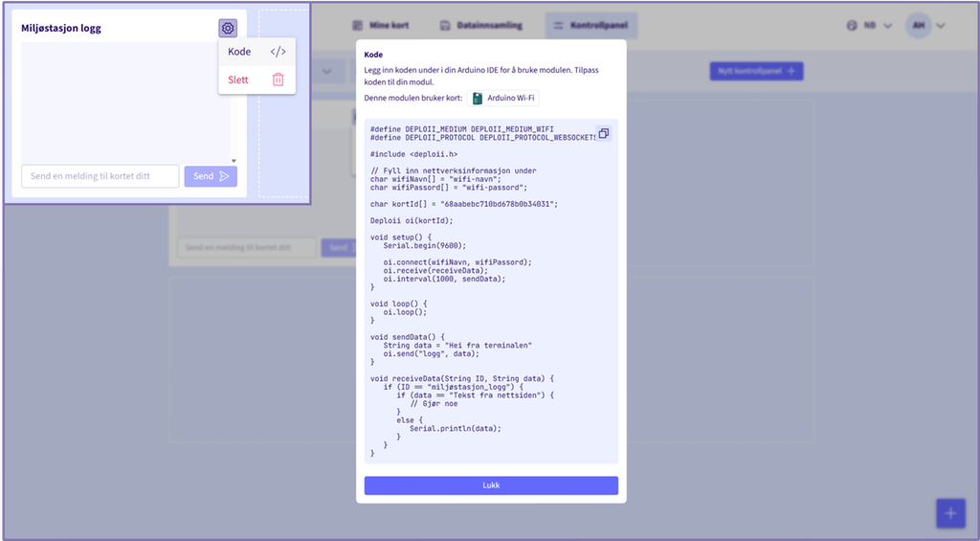The height and width of the screenshot is (541, 980).
Task: Click the '#include <deploii.h>' code line
Action: [x=413, y=154]
